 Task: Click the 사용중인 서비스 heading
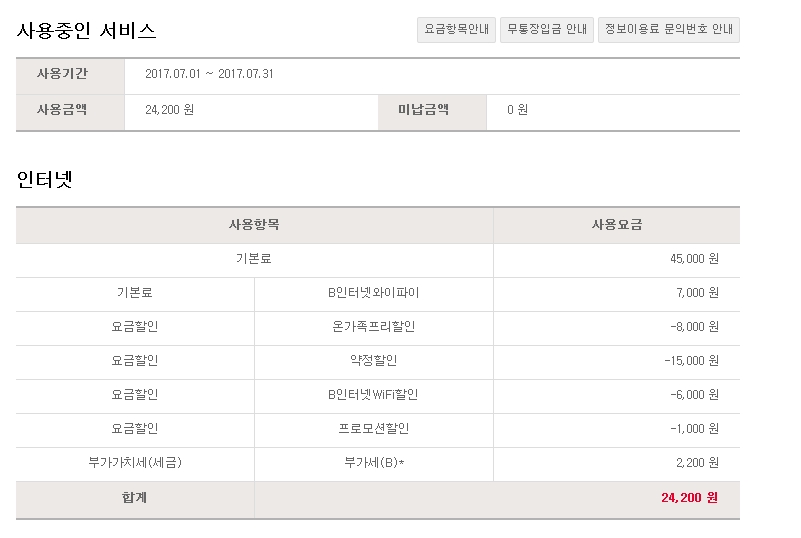click(87, 31)
